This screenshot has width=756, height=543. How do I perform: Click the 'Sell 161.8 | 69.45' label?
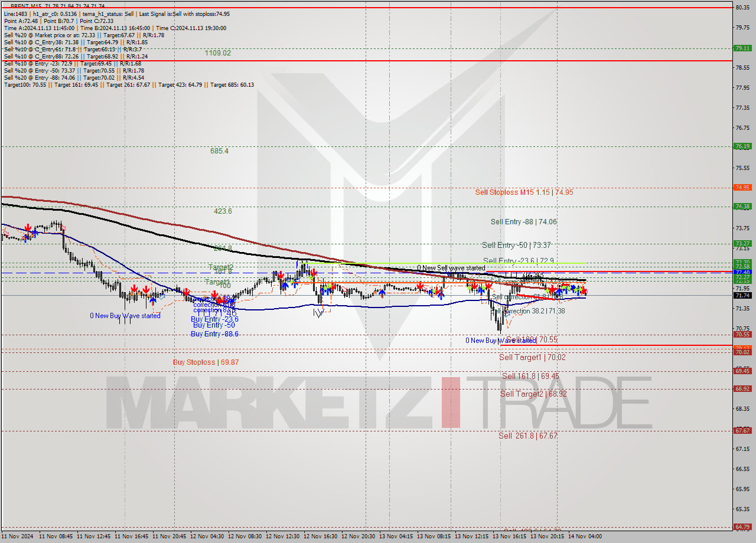coord(530,376)
